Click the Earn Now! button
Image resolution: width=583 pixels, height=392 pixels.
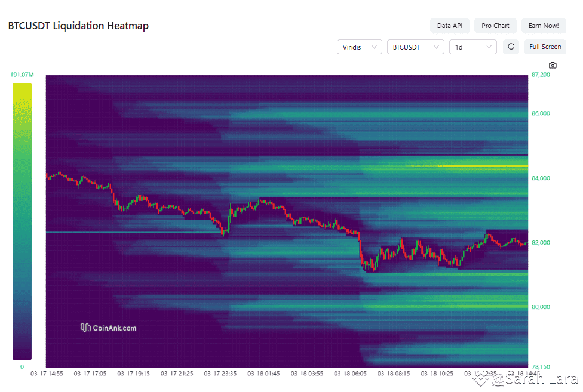point(544,25)
